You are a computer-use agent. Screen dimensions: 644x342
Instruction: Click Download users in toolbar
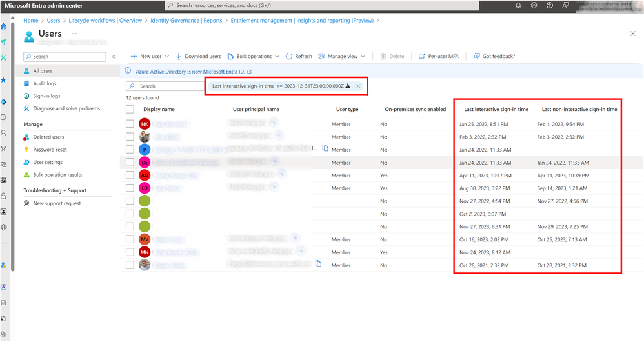[x=198, y=56]
